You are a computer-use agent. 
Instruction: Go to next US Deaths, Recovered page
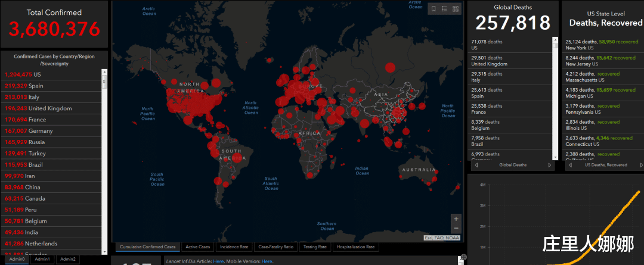click(641, 166)
